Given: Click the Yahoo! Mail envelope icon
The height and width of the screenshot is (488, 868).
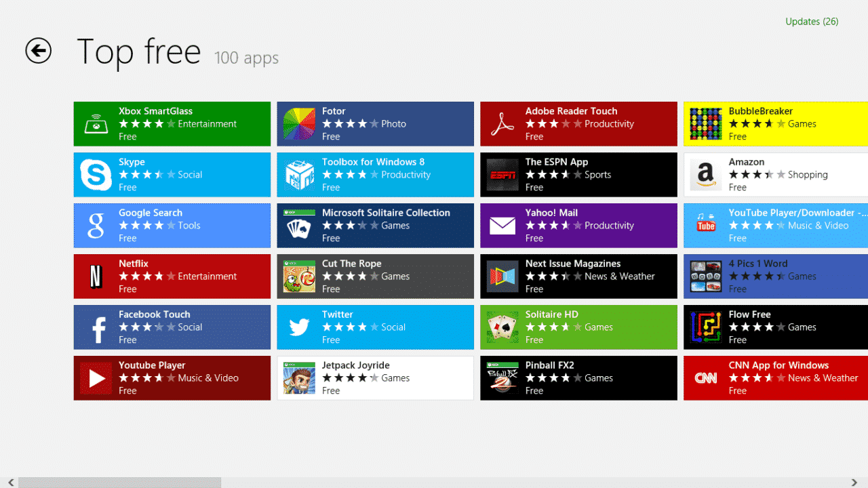Looking at the screenshot, I should (502, 226).
